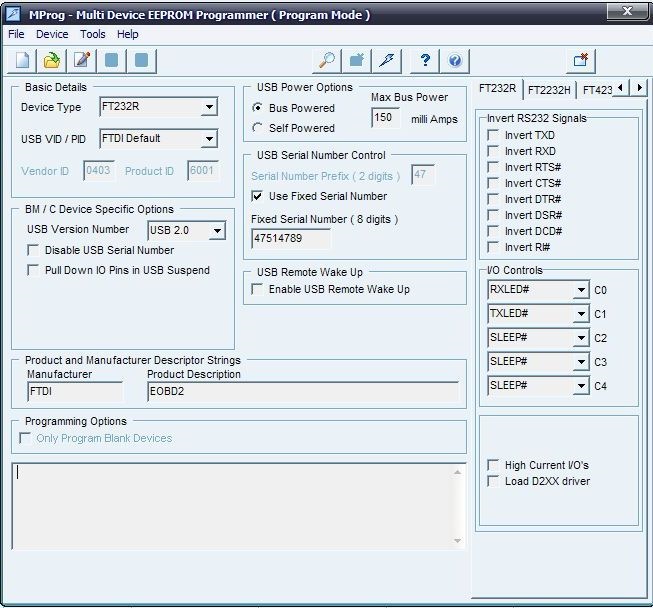This screenshot has height=608, width=653.
Task: Check the Invert RTS# box
Action: click(493, 167)
